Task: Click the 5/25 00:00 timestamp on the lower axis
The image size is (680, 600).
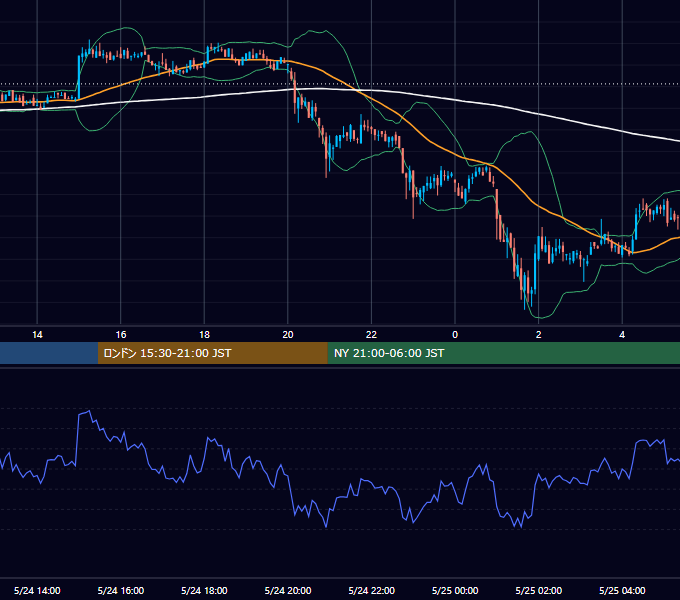Action: click(x=455, y=590)
